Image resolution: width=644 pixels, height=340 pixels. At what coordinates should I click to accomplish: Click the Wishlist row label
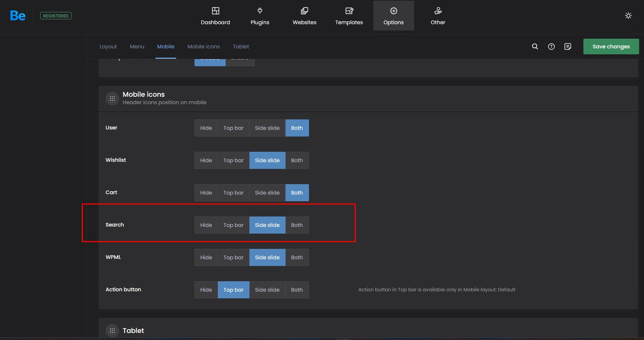(x=116, y=160)
